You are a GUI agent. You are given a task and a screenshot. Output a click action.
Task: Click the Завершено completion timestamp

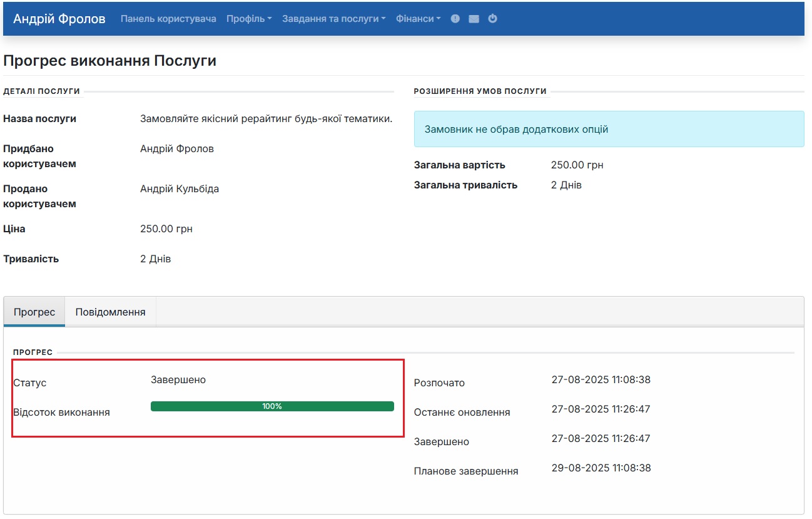point(600,438)
